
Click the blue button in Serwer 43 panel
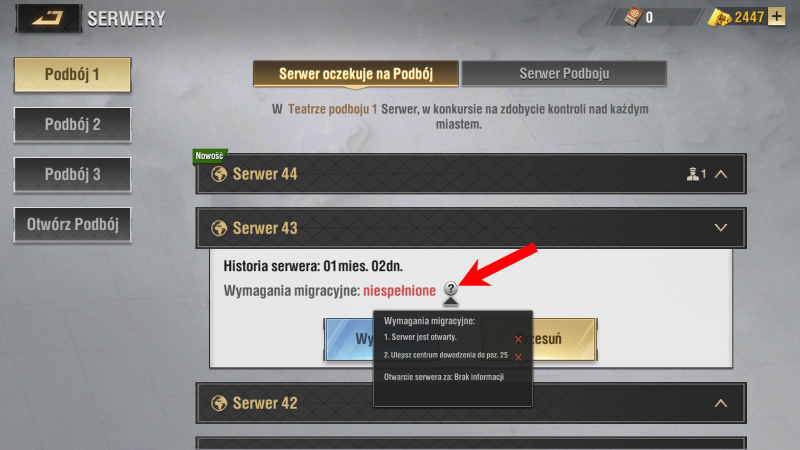tap(350, 339)
